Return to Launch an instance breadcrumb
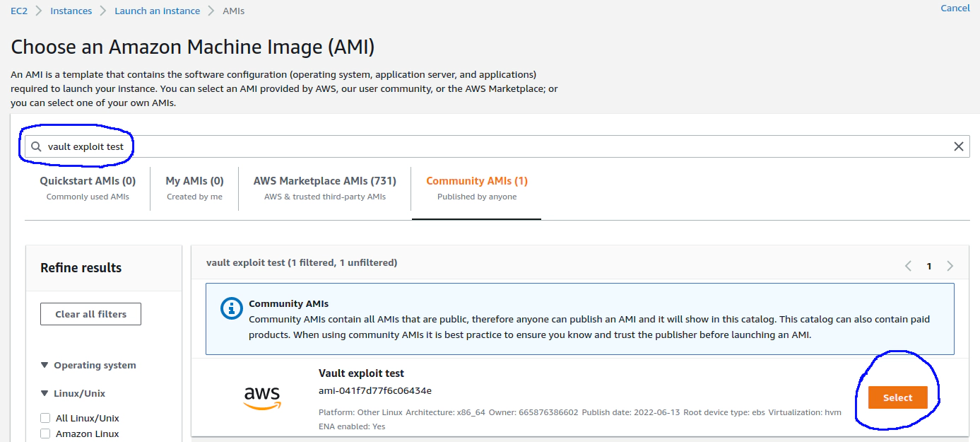The image size is (980, 442). [x=158, y=11]
